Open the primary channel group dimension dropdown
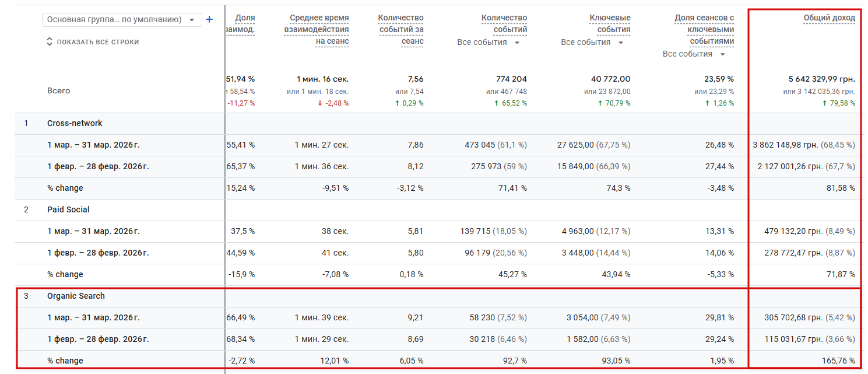Screen dimensions: 868x374 122,19
